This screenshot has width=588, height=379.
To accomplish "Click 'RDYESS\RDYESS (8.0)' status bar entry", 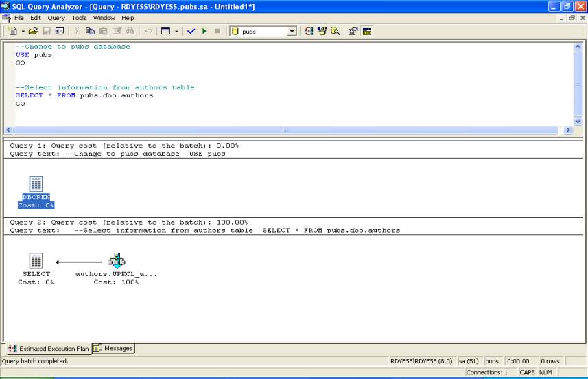I will tap(421, 361).
